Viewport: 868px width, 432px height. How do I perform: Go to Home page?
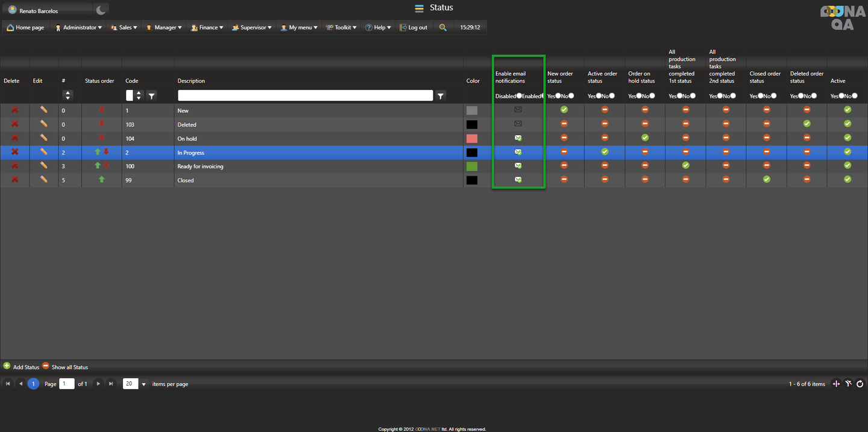pos(25,28)
